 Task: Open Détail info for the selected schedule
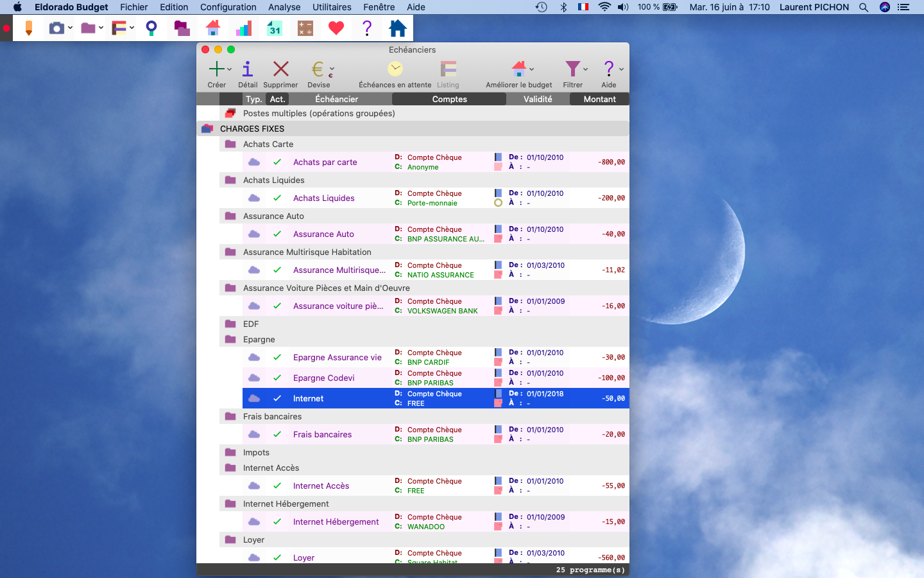(x=248, y=69)
